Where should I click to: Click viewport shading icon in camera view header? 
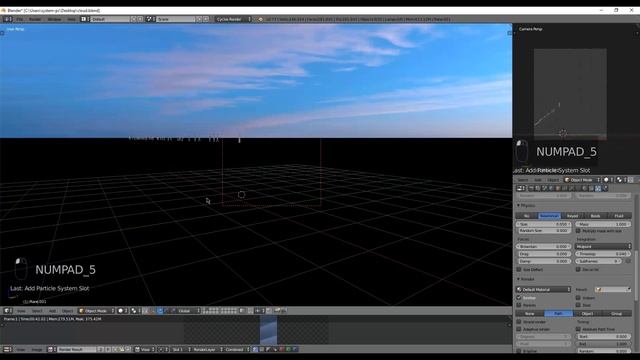[608, 180]
